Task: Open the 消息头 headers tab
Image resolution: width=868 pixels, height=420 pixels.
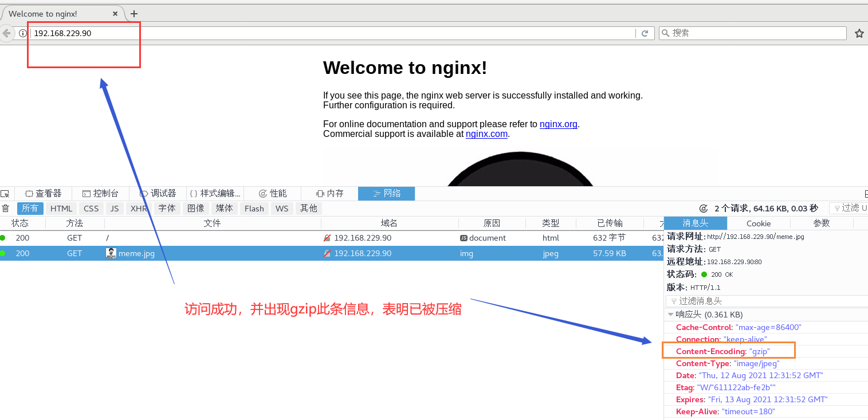Action: (696, 223)
